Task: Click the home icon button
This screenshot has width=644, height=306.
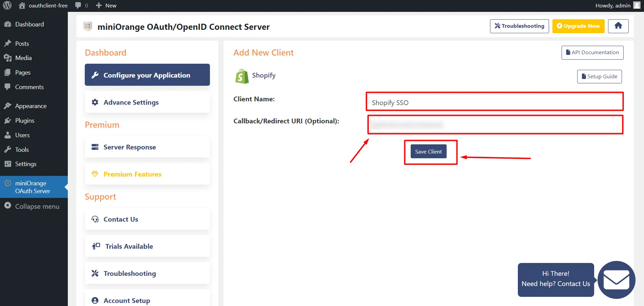Action: click(x=618, y=26)
